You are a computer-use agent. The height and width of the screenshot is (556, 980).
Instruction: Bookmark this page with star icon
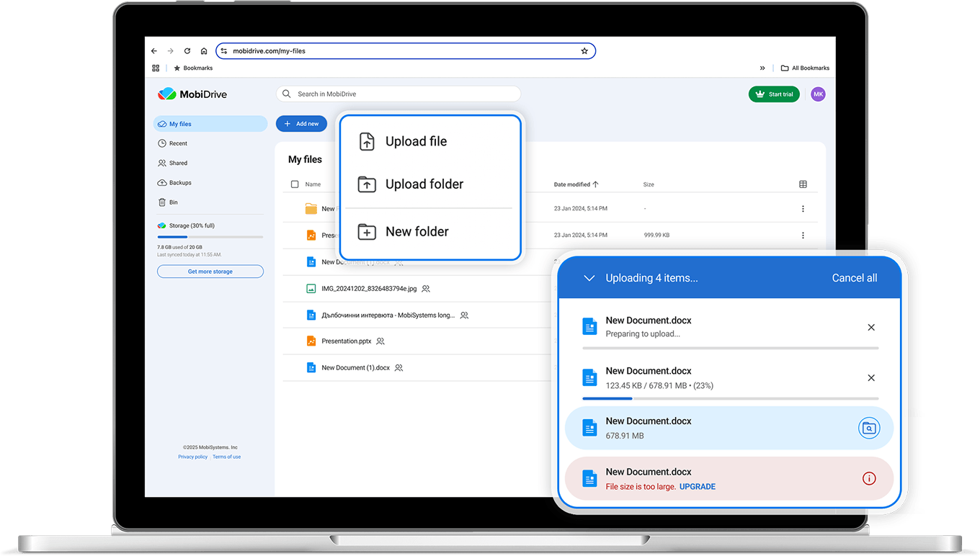(584, 51)
